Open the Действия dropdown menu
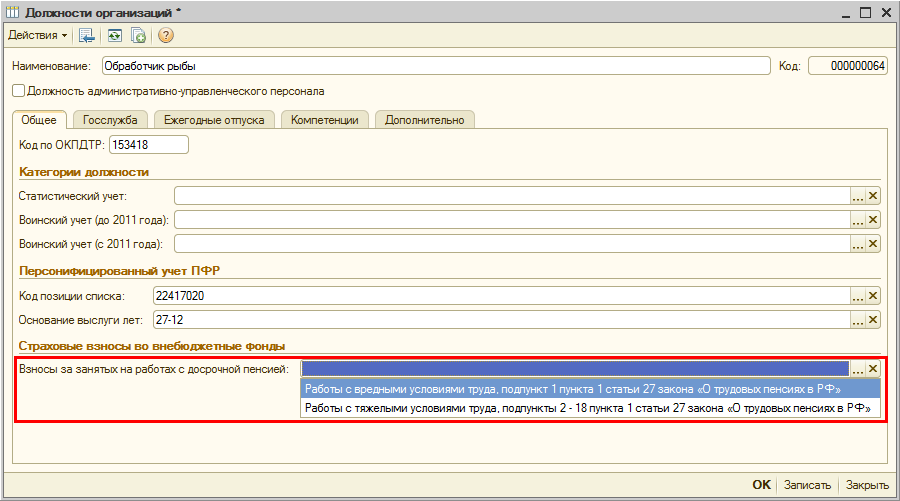 coord(38,35)
